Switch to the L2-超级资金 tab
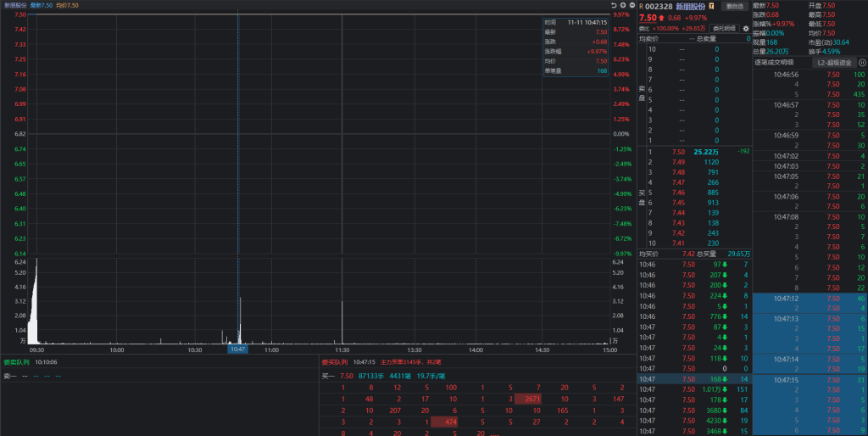This screenshot has height=436, width=868. [832, 62]
